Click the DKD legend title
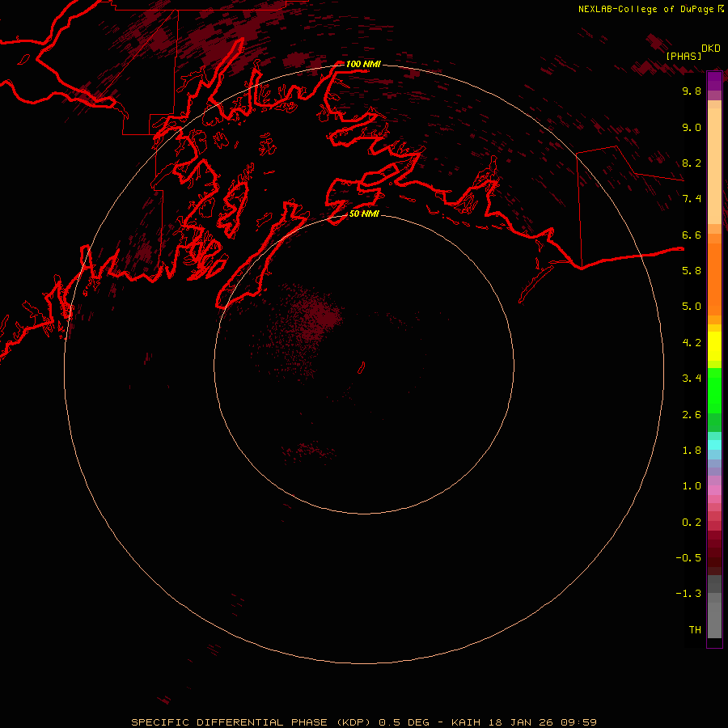This screenshot has width=728, height=728. (x=711, y=49)
